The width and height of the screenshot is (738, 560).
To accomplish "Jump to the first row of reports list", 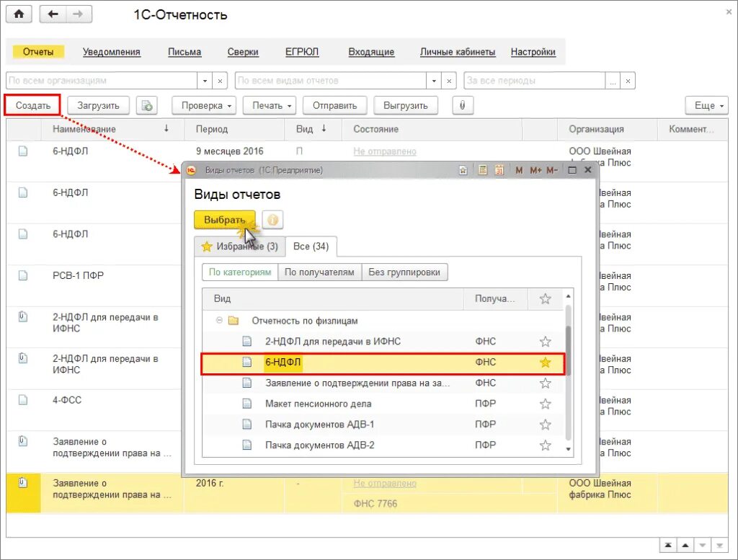I will tap(668, 546).
